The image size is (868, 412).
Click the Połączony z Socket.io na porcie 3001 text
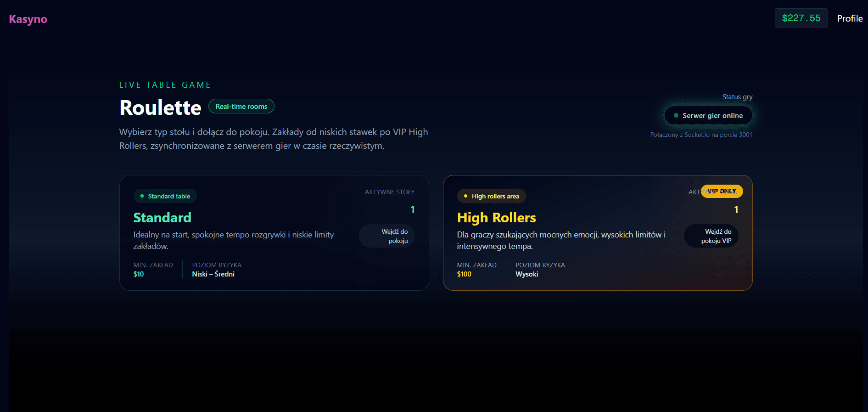tap(701, 135)
